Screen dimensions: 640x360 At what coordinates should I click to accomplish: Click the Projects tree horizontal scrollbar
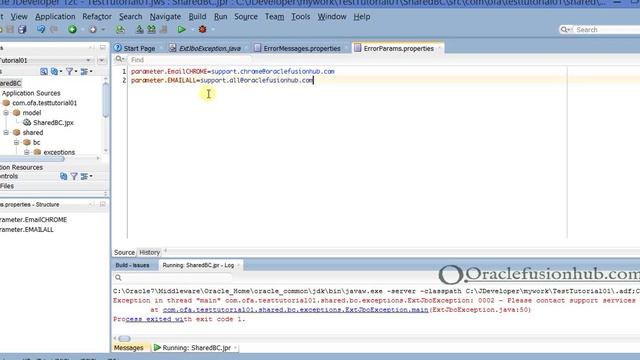pos(32,158)
